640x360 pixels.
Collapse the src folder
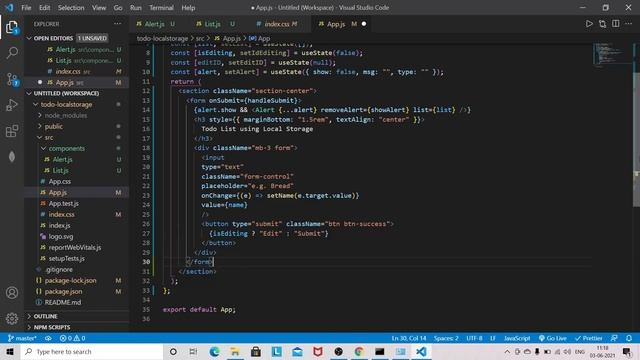point(40,138)
